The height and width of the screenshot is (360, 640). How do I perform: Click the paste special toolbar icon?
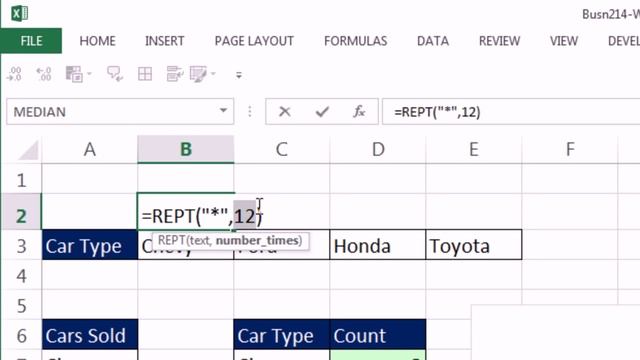coord(74,74)
